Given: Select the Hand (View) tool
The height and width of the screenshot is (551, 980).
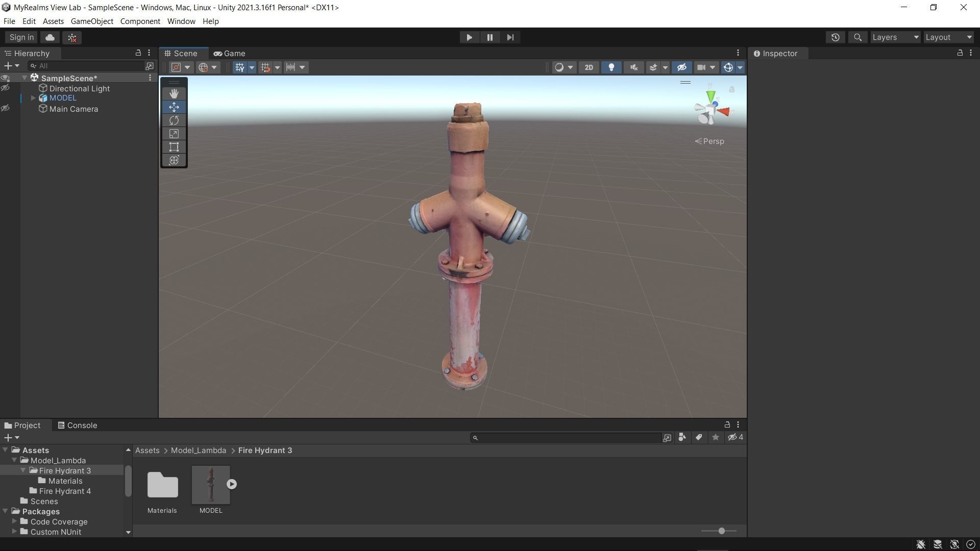Looking at the screenshot, I should [x=174, y=93].
